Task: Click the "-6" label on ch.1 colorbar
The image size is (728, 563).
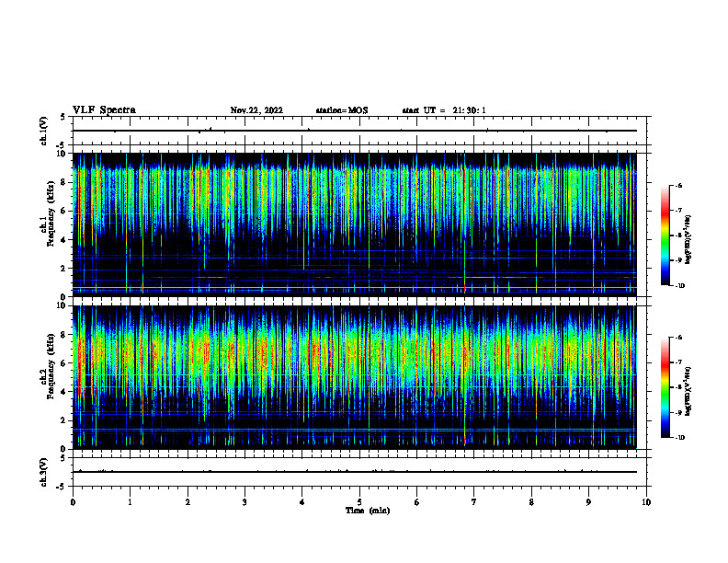Action: [678, 186]
